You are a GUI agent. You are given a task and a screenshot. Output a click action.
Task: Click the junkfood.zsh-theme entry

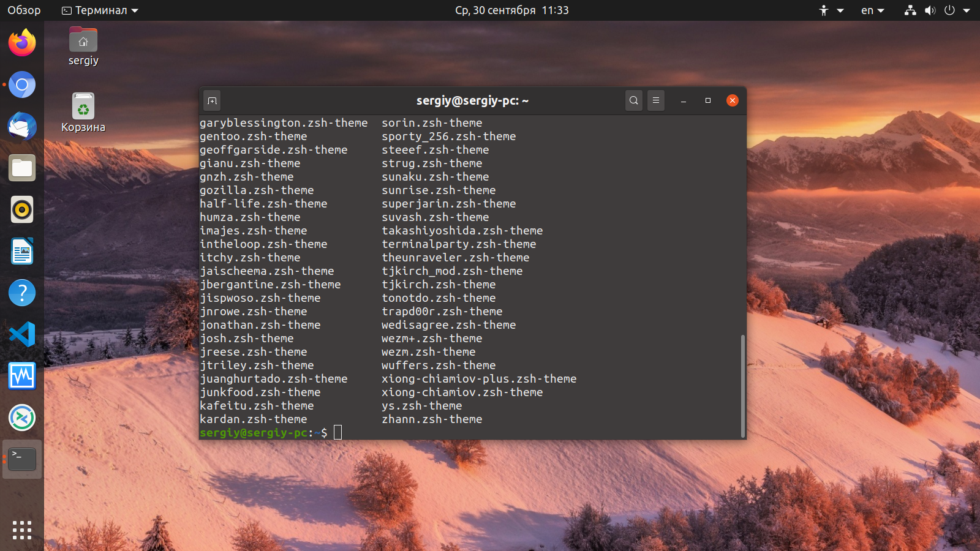tap(260, 392)
